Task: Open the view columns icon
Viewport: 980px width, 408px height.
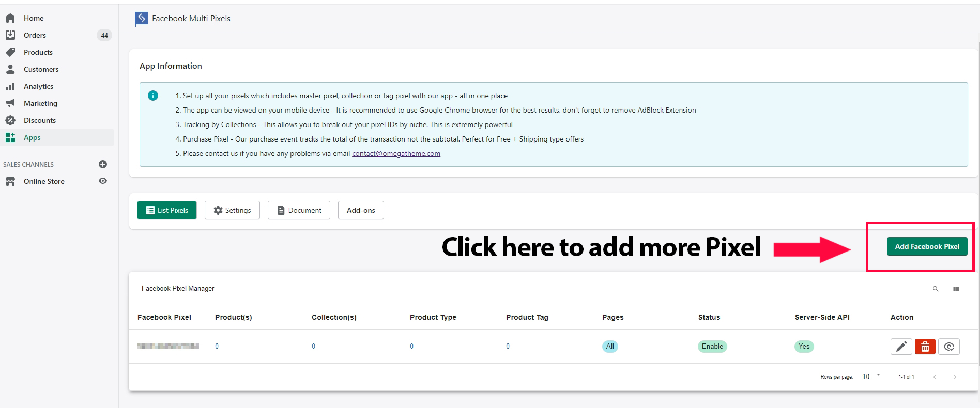Action: point(956,289)
